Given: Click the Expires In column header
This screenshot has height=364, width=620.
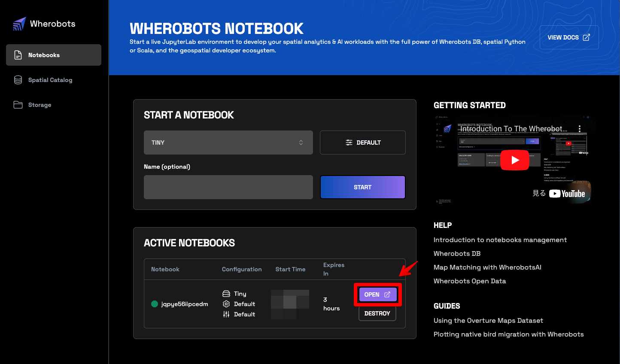Looking at the screenshot, I should (334, 269).
